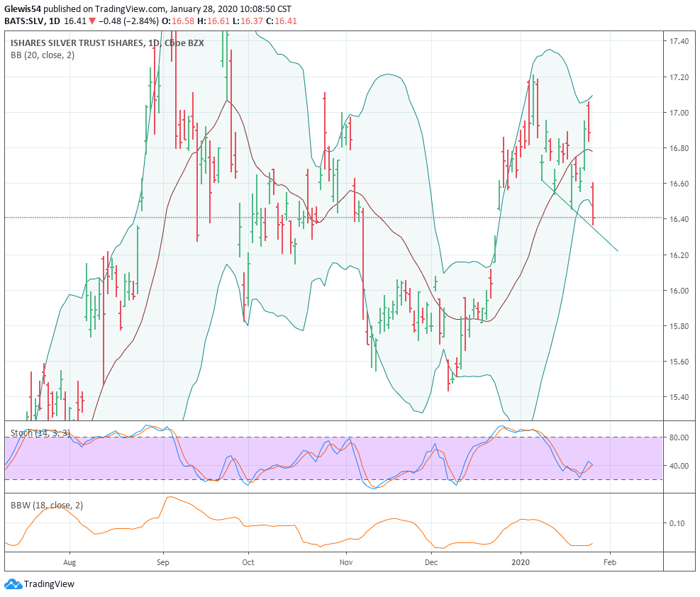
Task: Click the 17.40 price axis label
Action: pos(679,41)
